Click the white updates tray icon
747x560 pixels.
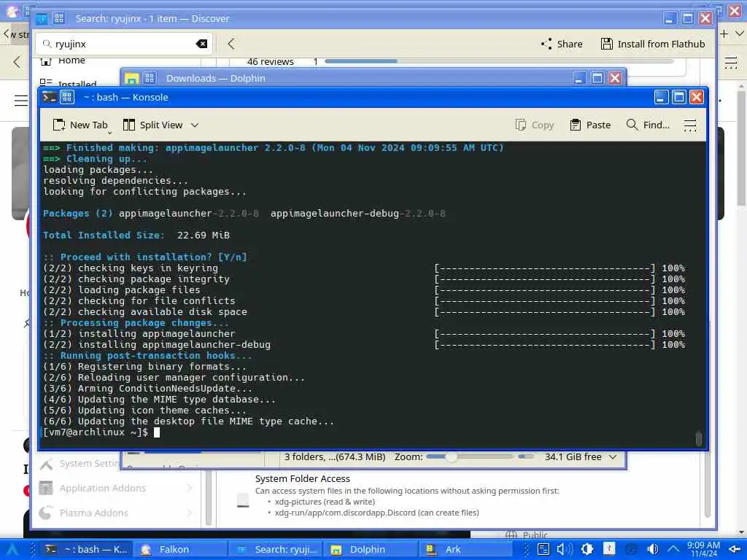click(609, 548)
